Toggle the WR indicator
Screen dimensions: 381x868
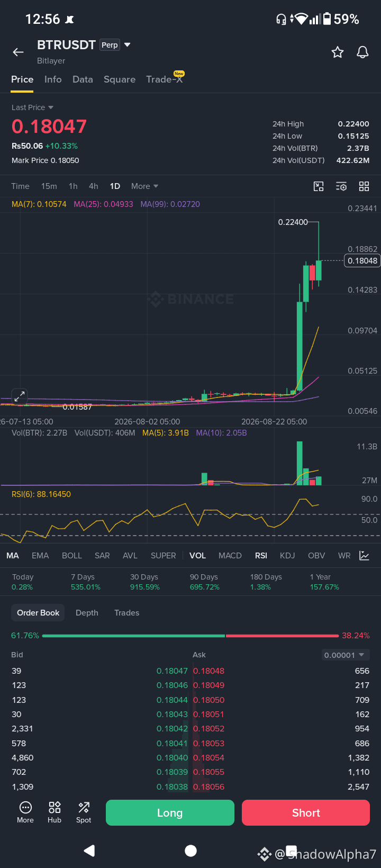coord(344,556)
